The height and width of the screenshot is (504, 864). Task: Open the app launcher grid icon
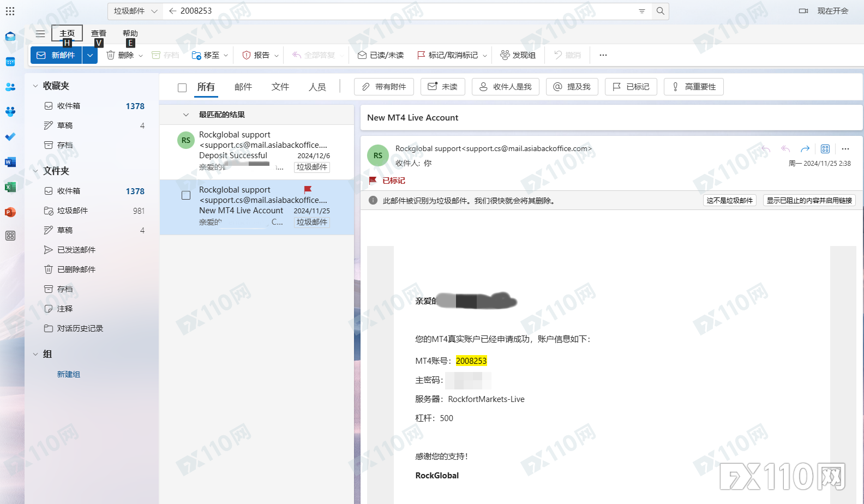click(10, 11)
